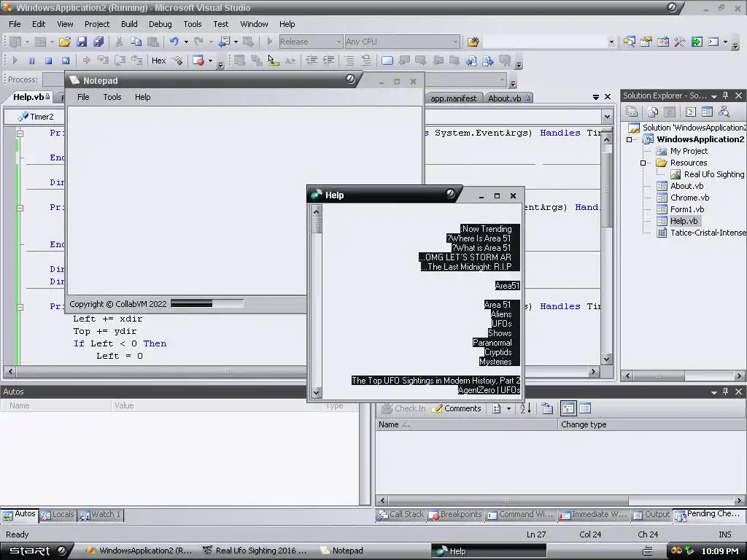Select Form1.vb in Solution Explorer
This screenshot has height=560, width=747.
coord(686,209)
